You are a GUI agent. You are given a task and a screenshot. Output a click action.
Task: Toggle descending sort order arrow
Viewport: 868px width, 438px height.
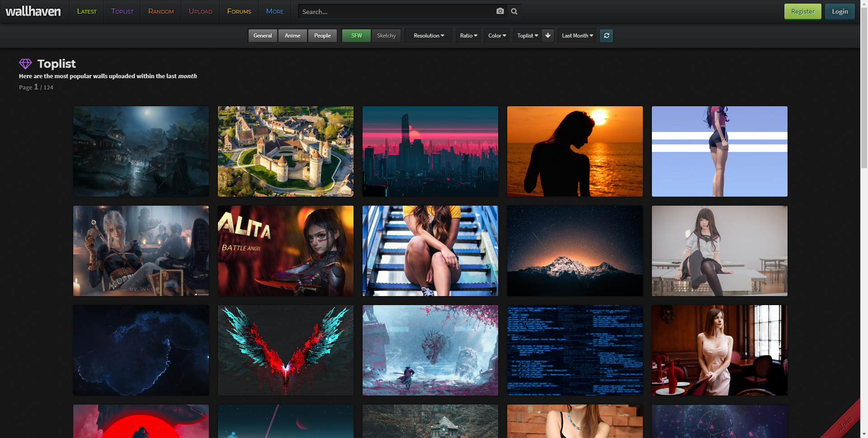click(x=548, y=36)
